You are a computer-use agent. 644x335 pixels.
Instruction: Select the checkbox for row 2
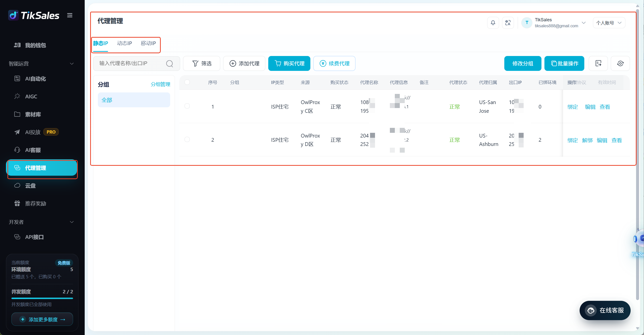[187, 139]
